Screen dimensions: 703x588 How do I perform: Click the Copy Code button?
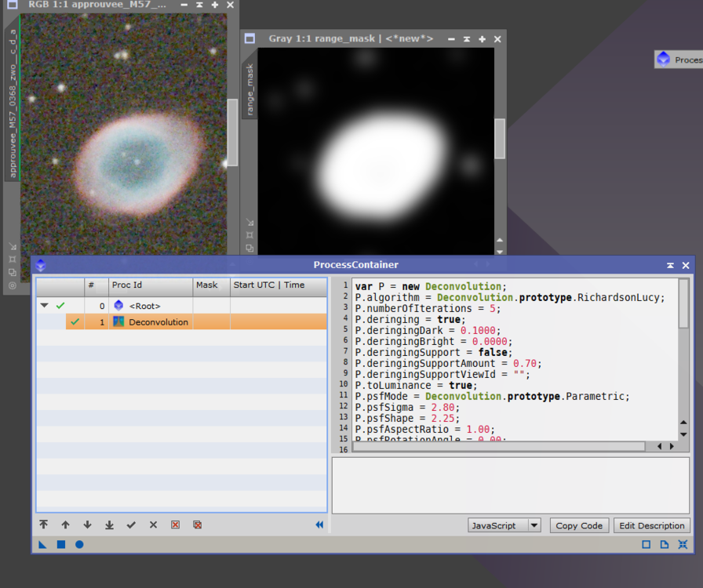pyautogui.click(x=579, y=525)
